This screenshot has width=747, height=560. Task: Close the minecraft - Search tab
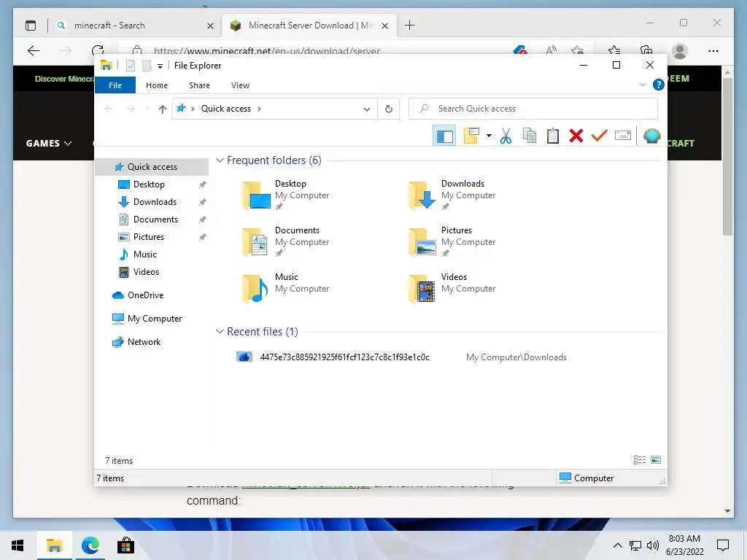pyautogui.click(x=210, y=26)
